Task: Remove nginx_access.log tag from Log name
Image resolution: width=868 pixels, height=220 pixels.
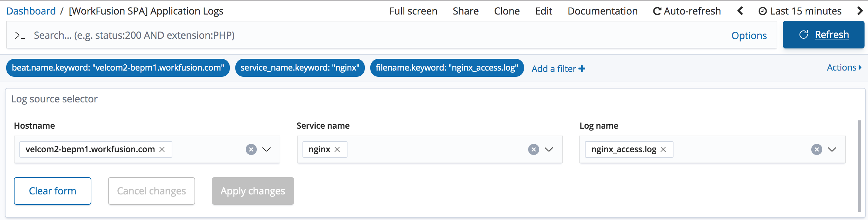Action: [x=663, y=149]
